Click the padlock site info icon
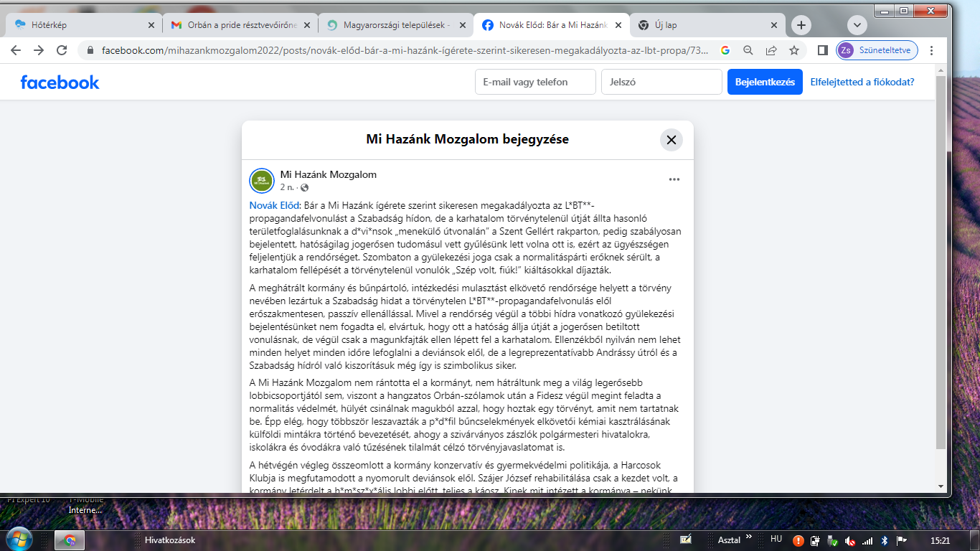This screenshot has width=980, height=551. coord(90,50)
